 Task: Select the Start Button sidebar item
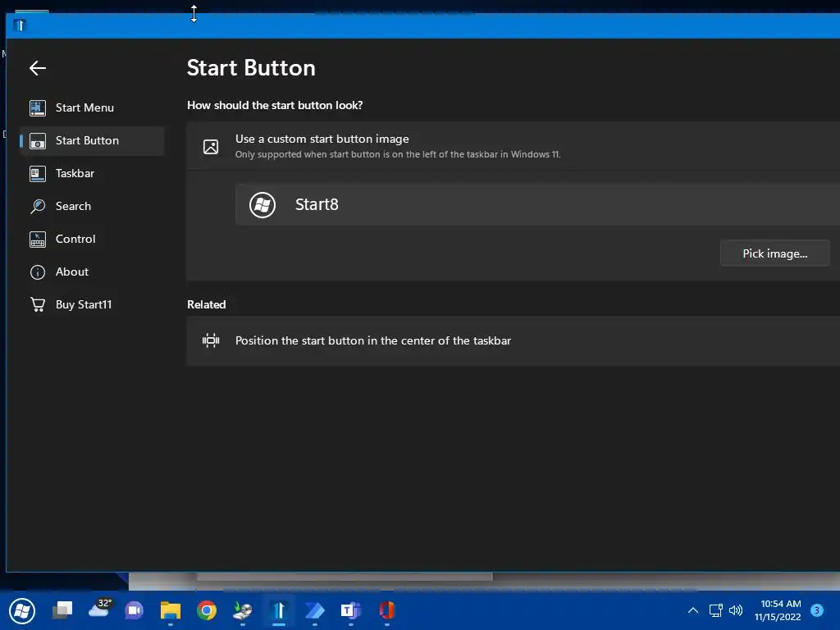click(92, 141)
